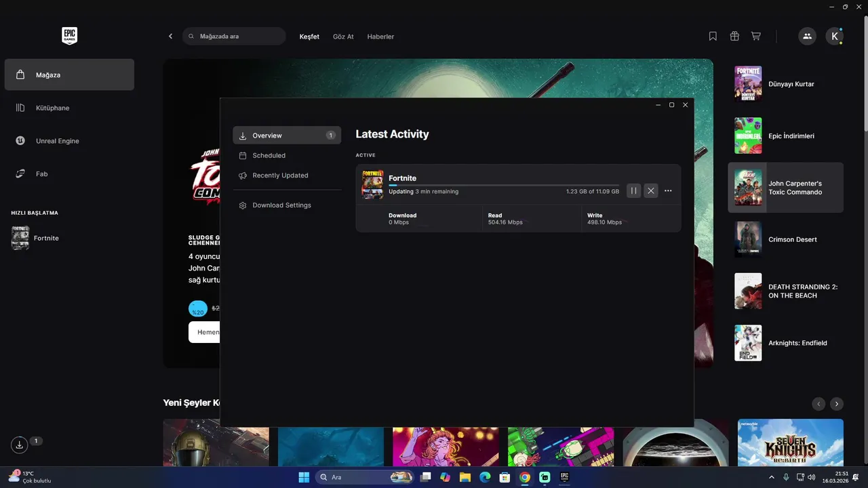Image resolution: width=868 pixels, height=488 pixels.
Task: Open the weather widget 13°C
Action: tap(31, 477)
